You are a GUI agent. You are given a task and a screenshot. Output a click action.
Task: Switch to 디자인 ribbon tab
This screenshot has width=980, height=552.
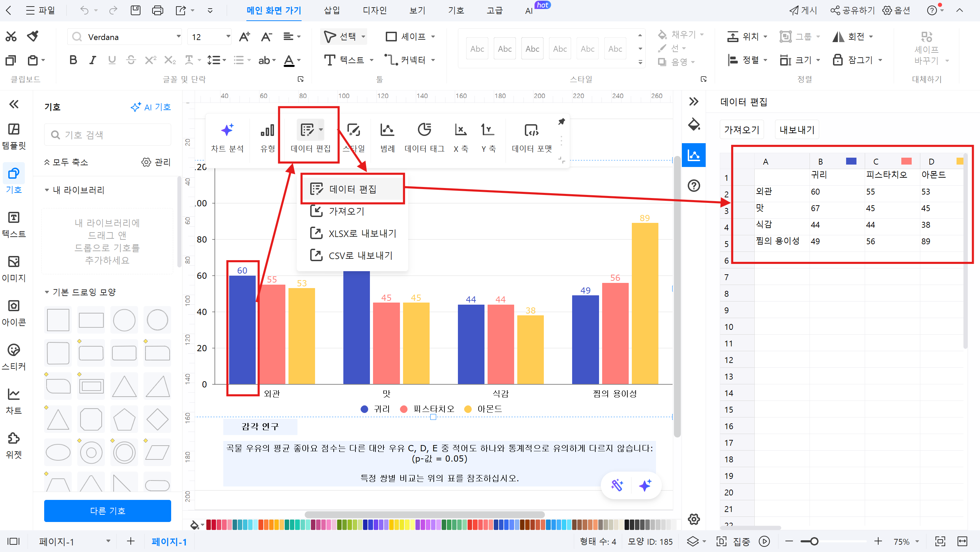(x=374, y=10)
